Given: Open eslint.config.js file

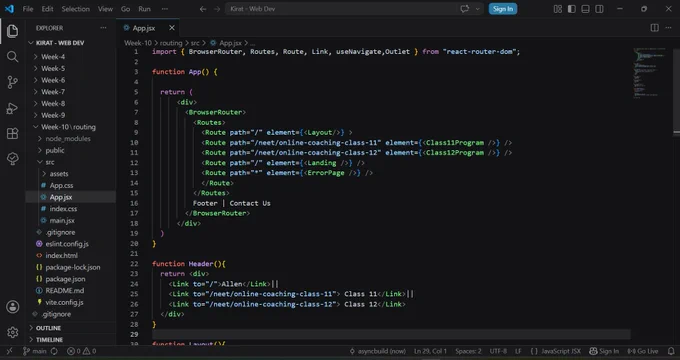Looking at the screenshot, I should pyautogui.click(x=67, y=244).
